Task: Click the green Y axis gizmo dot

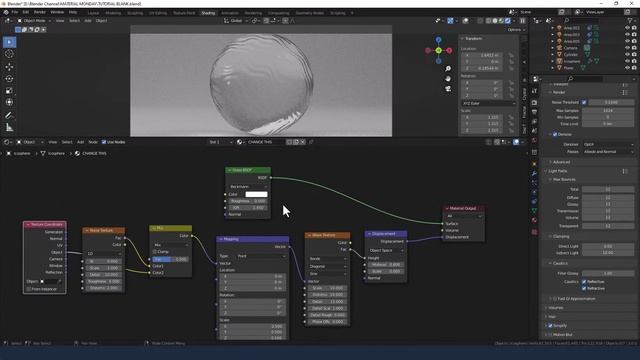Action: (438, 51)
